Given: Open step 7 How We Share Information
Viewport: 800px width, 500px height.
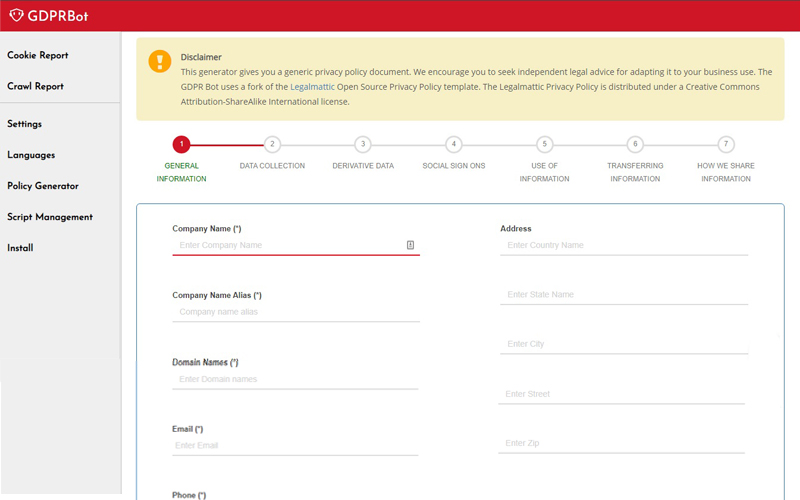Looking at the screenshot, I should [x=726, y=144].
